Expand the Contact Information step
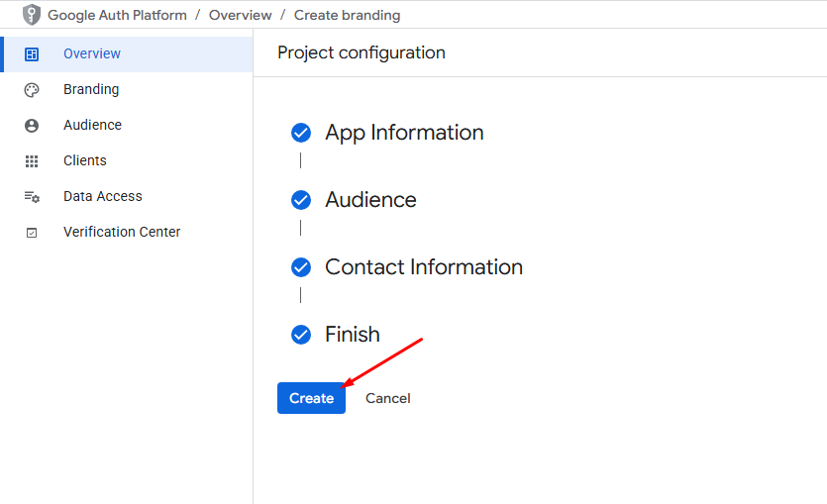Screen dimensions: 827x504 [424, 266]
